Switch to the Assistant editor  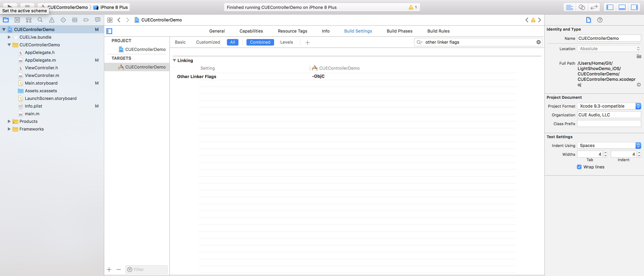tap(582, 7)
